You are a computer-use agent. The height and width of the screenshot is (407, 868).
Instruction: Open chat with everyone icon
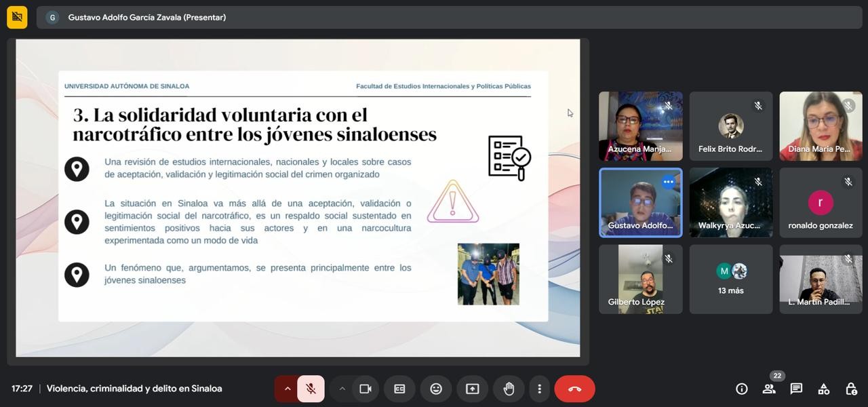pyautogui.click(x=796, y=389)
